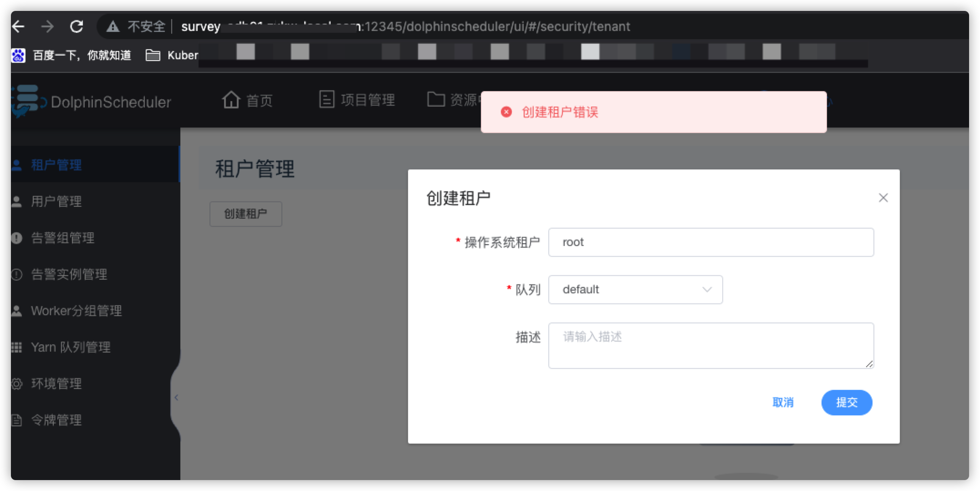The height and width of the screenshot is (491, 980).
Task: Select the Yarn 队列管理 grid icon
Action: coord(16,347)
